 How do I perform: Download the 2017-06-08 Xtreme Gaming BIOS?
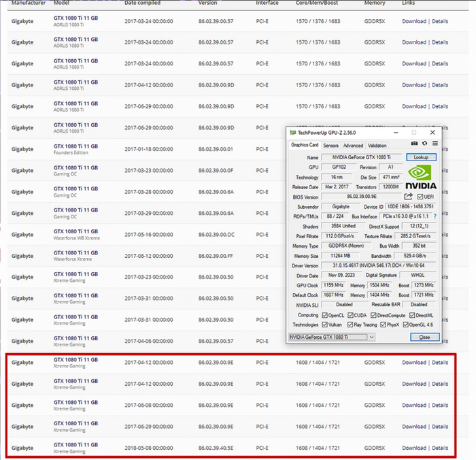414,405
